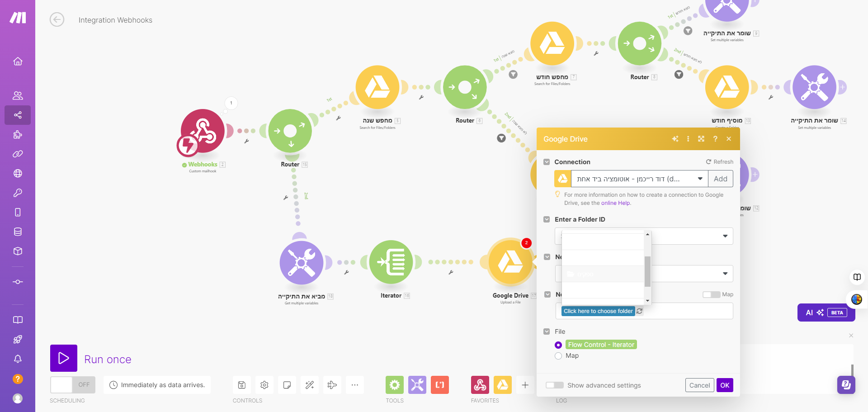Open dialog three-dots options menu
The image size is (868, 412).
pos(688,139)
